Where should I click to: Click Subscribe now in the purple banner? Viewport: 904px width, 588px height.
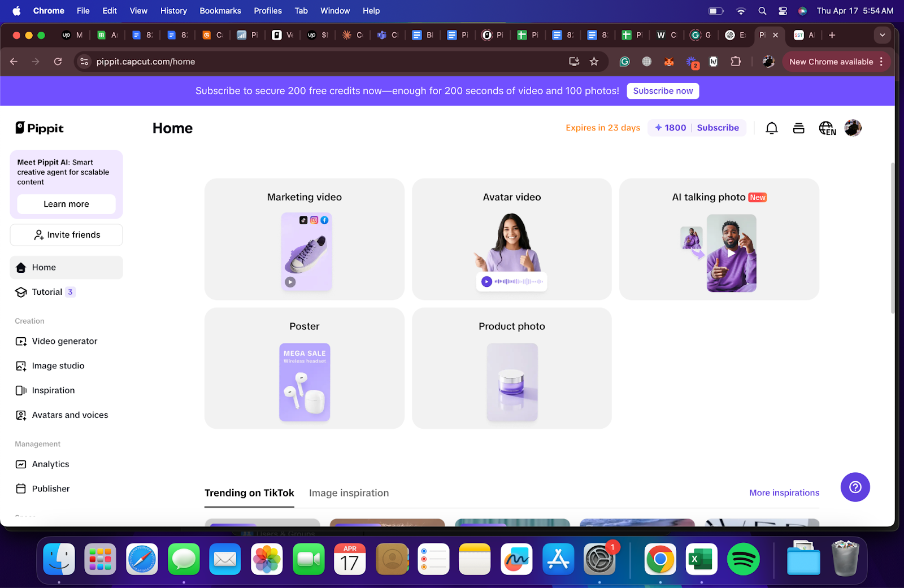pyautogui.click(x=662, y=91)
